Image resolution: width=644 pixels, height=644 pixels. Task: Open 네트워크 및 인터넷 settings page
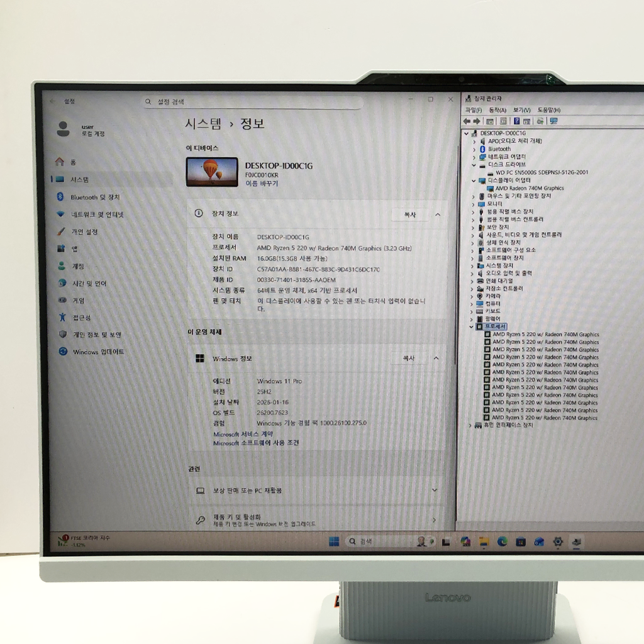(91, 214)
